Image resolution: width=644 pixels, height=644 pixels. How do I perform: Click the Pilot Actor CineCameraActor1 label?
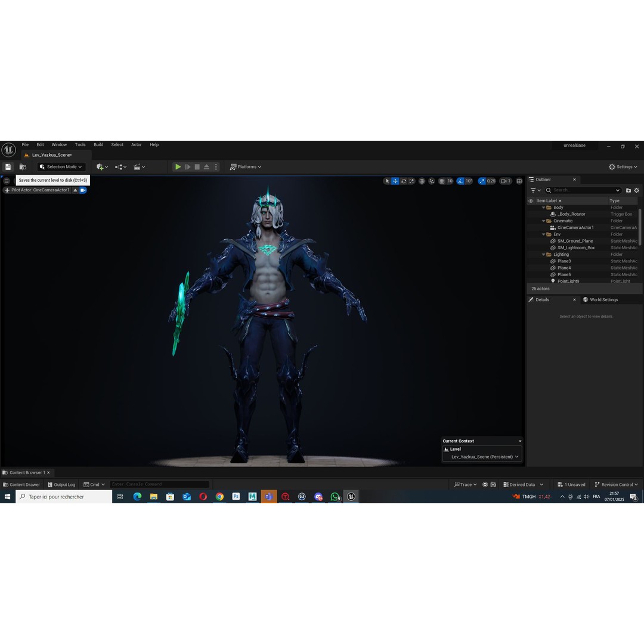click(41, 190)
